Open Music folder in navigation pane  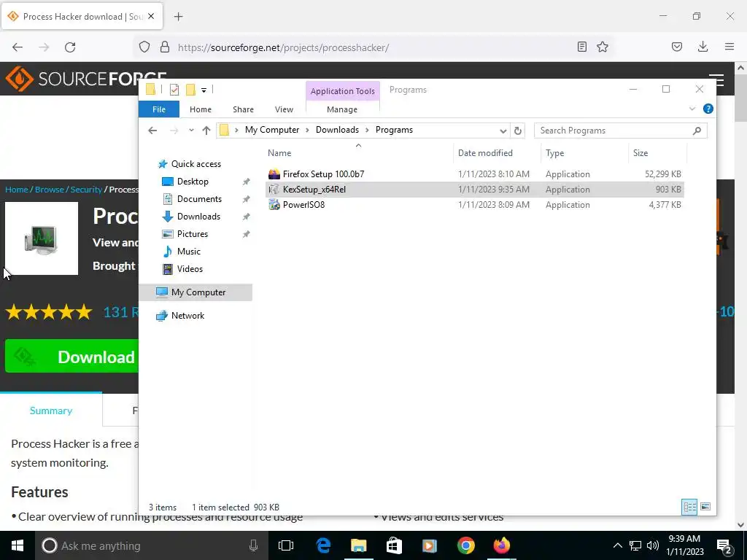coord(189,252)
